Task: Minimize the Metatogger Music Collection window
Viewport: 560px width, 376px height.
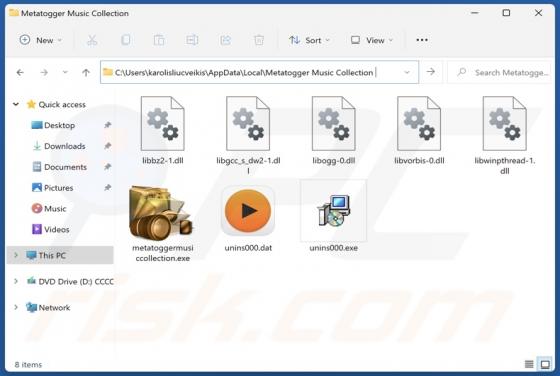Action: click(475, 13)
